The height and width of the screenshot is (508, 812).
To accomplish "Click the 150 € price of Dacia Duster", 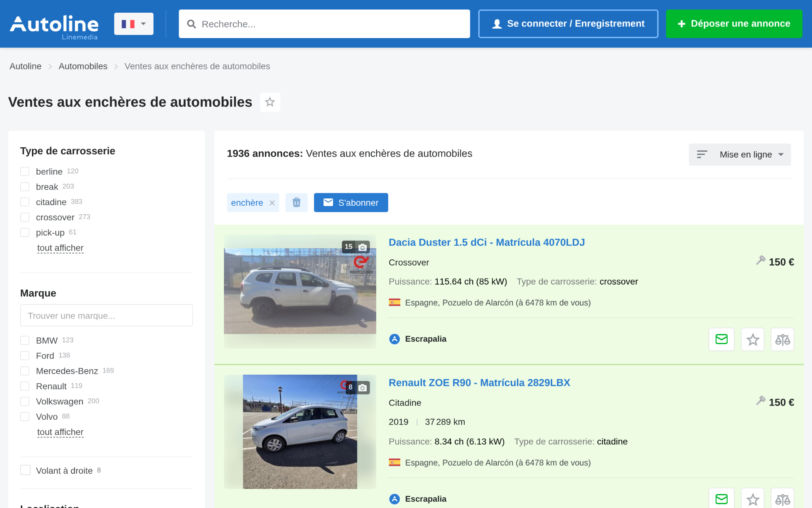I will click(781, 262).
